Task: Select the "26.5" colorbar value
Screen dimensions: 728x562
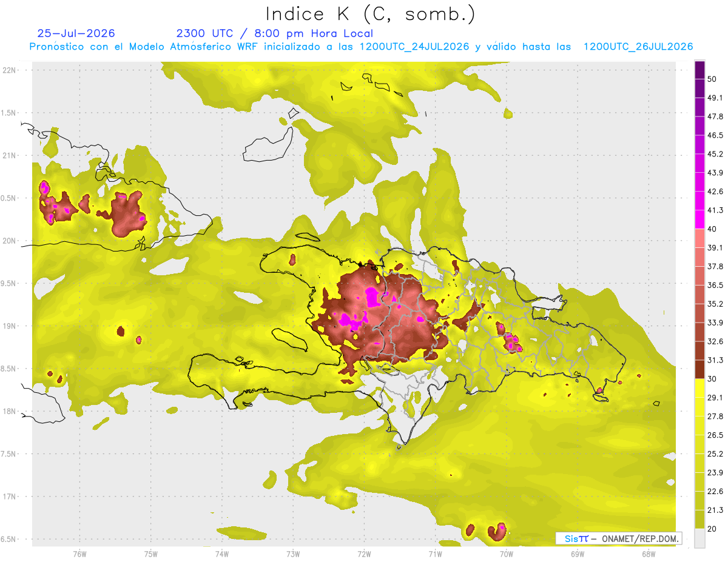Action: (x=715, y=435)
